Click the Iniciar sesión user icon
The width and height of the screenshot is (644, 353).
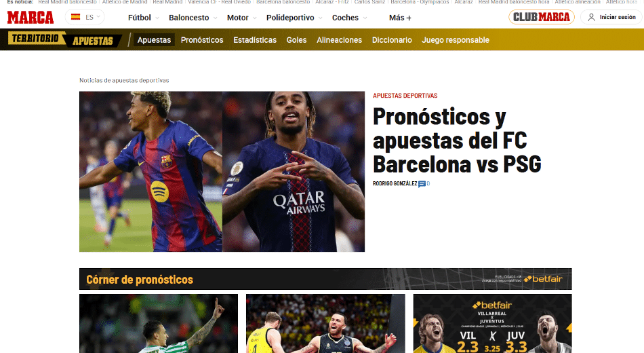tap(591, 17)
